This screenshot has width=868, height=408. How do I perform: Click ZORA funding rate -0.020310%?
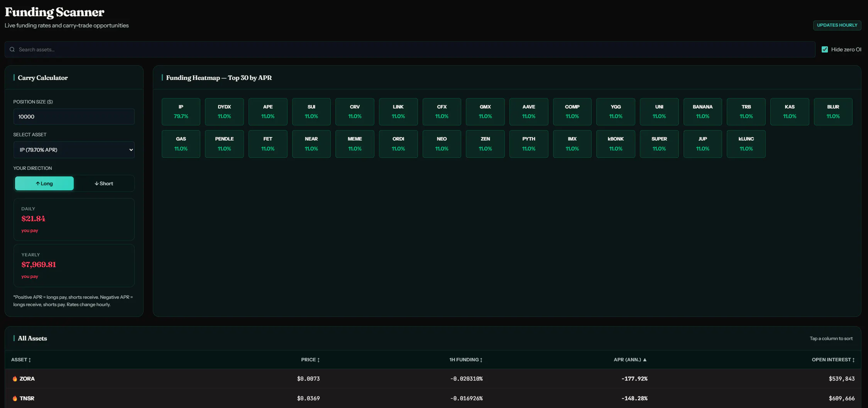[467, 379]
